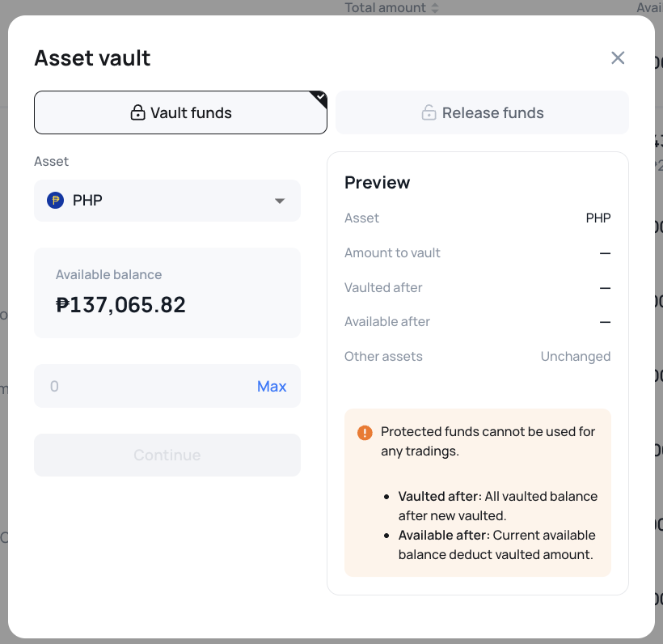Click the PHP peso coin icon

tap(56, 200)
